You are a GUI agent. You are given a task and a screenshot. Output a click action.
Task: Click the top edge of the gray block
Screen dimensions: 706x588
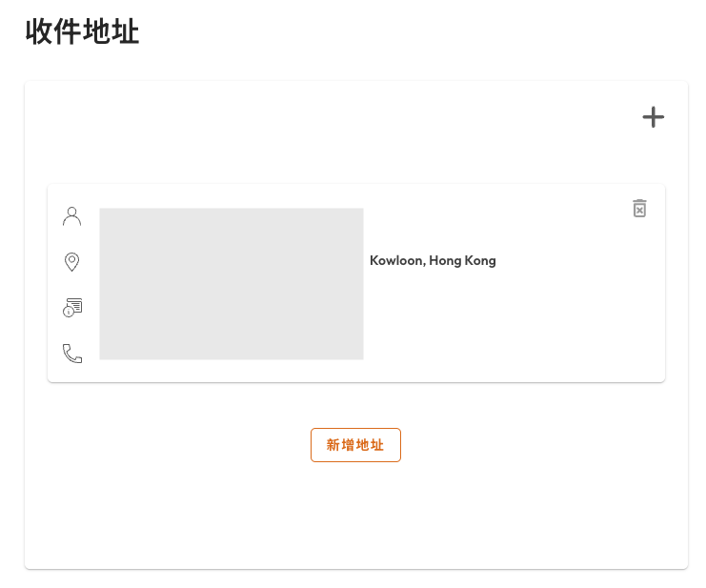(232, 211)
